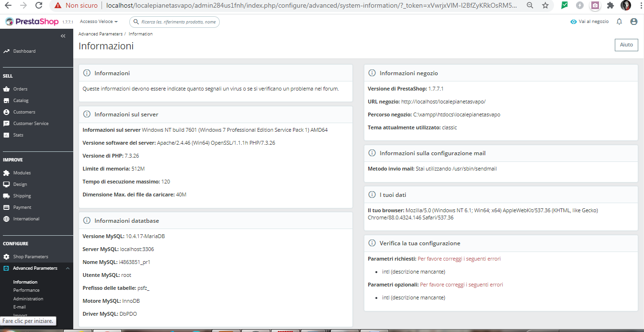This screenshot has width=644, height=332.
Task: Click the Stats chart icon
Action: click(6, 135)
